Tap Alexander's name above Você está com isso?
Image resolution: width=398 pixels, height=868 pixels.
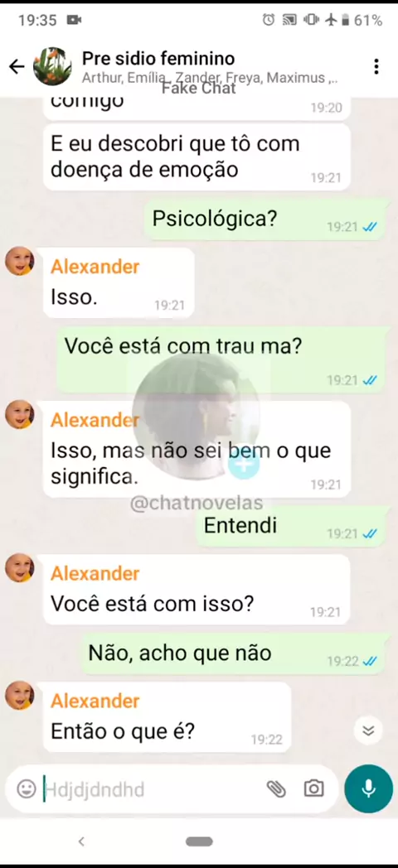[x=95, y=573]
